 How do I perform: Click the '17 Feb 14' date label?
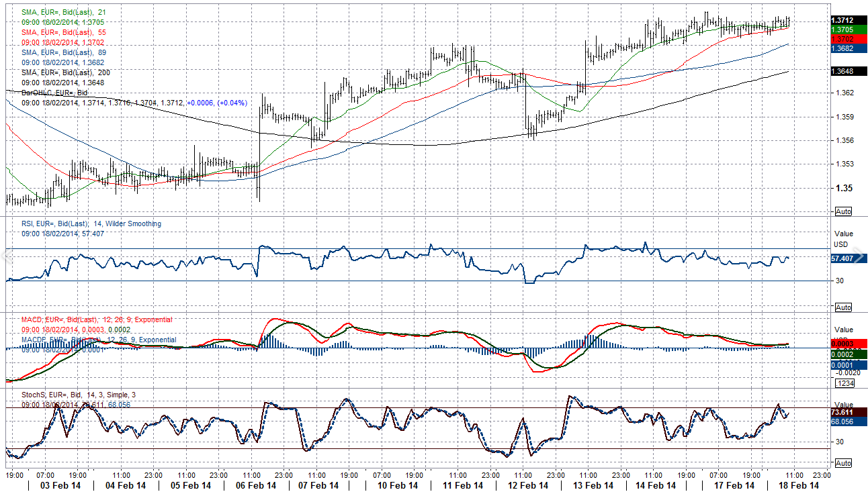click(734, 485)
